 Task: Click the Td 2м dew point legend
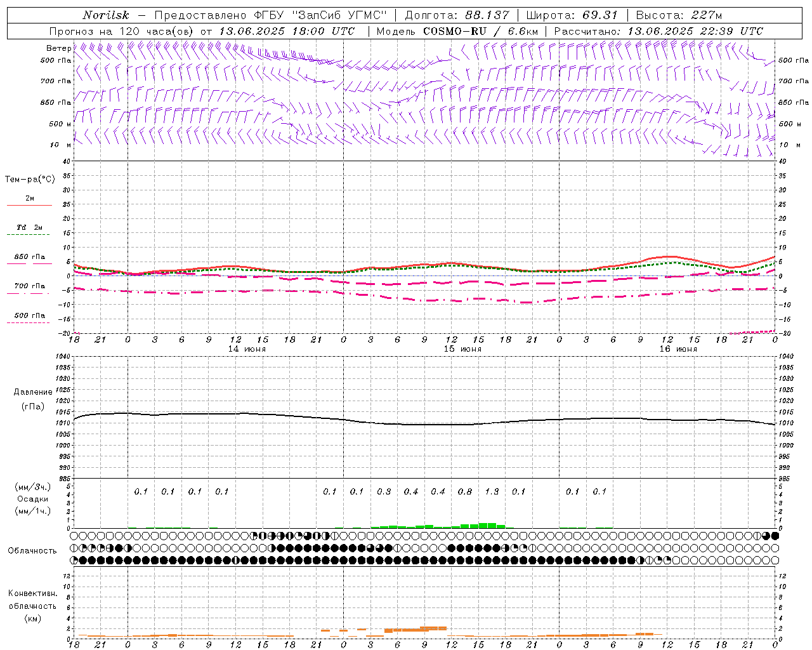pyautogui.click(x=29, y=227)
